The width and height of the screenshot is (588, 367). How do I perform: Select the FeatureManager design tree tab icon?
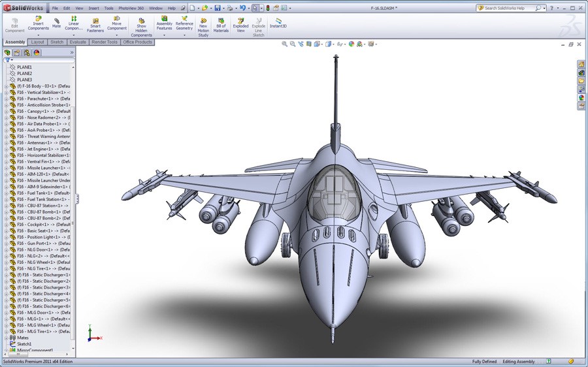point(7,53)
